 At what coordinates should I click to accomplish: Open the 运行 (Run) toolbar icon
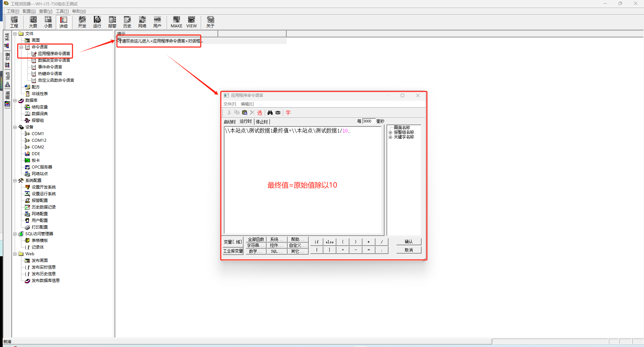[97, 22]
